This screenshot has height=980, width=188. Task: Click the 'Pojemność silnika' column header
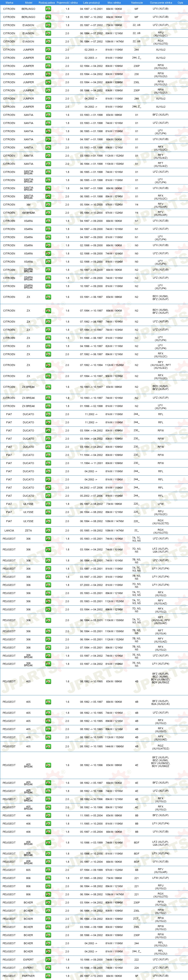click(67, 3)
